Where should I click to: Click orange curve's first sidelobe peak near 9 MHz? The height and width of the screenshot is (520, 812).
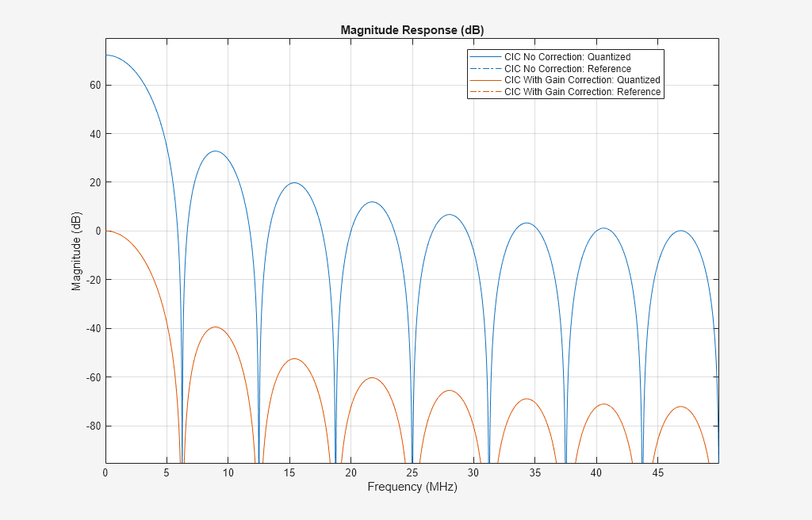(215, 327)
